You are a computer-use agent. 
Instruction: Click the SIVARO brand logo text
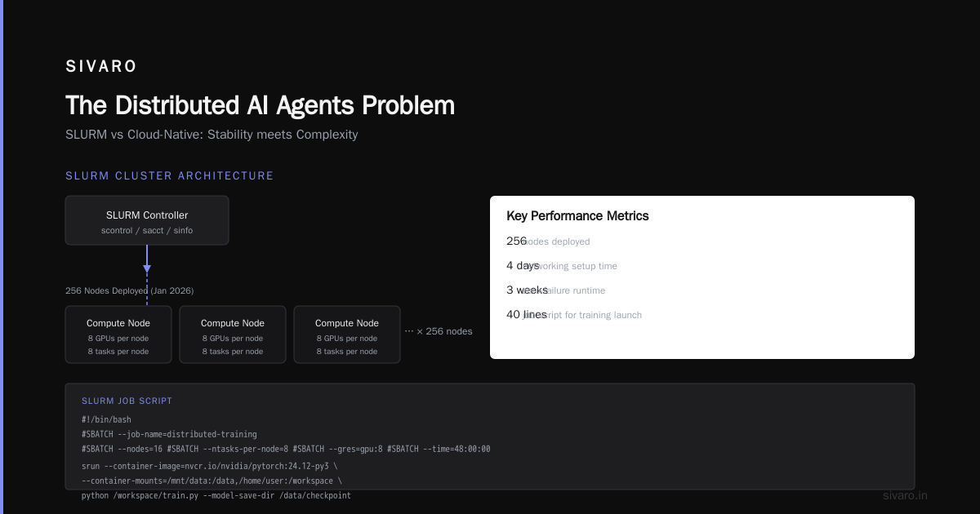coord(101,67)
